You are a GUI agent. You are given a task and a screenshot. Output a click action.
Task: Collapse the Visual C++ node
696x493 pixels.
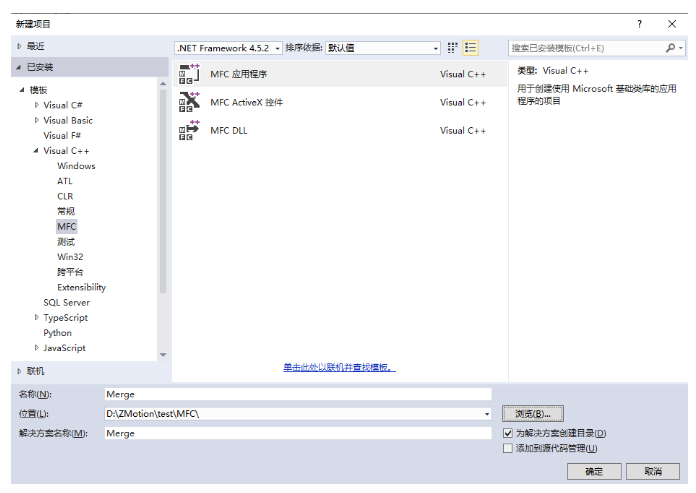(x=36, y=151)
